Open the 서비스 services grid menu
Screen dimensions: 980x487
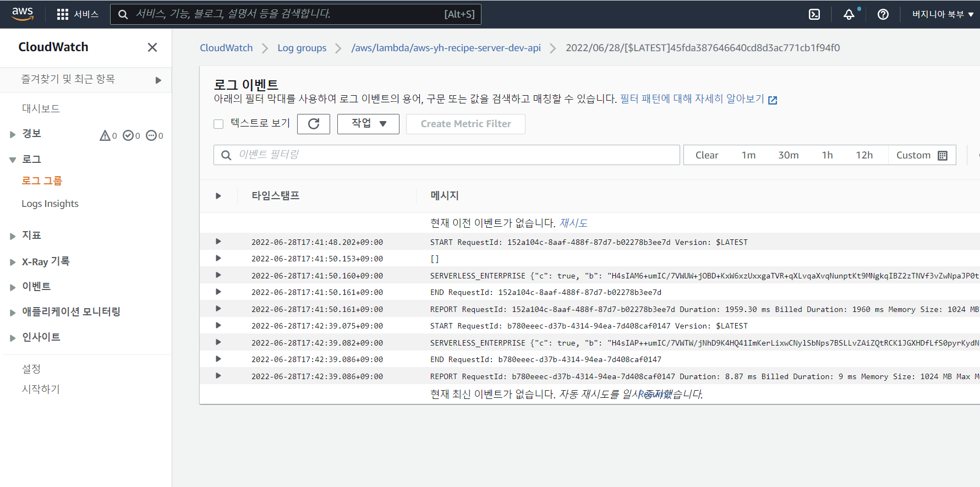pyautogui.click(x=78, y=14)
